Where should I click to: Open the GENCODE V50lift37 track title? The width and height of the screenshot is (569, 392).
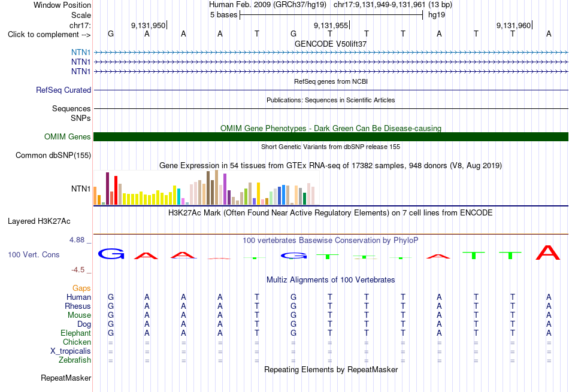(x=331, y=44)
